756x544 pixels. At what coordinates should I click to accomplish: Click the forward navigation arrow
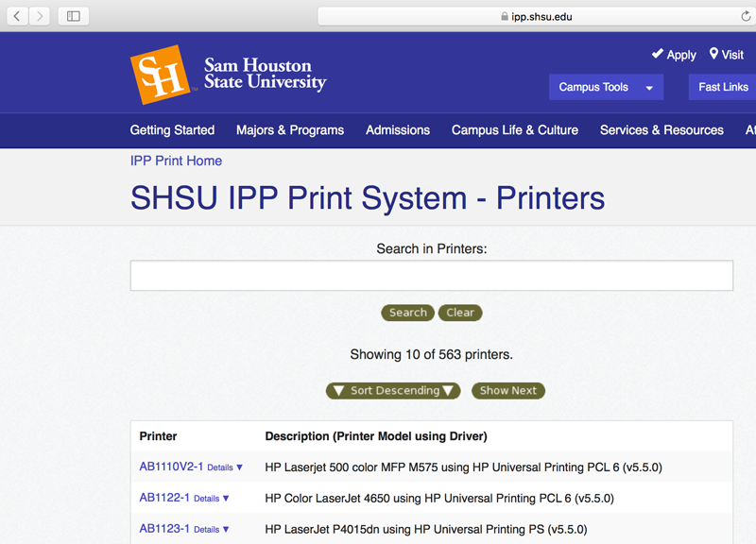40,15
